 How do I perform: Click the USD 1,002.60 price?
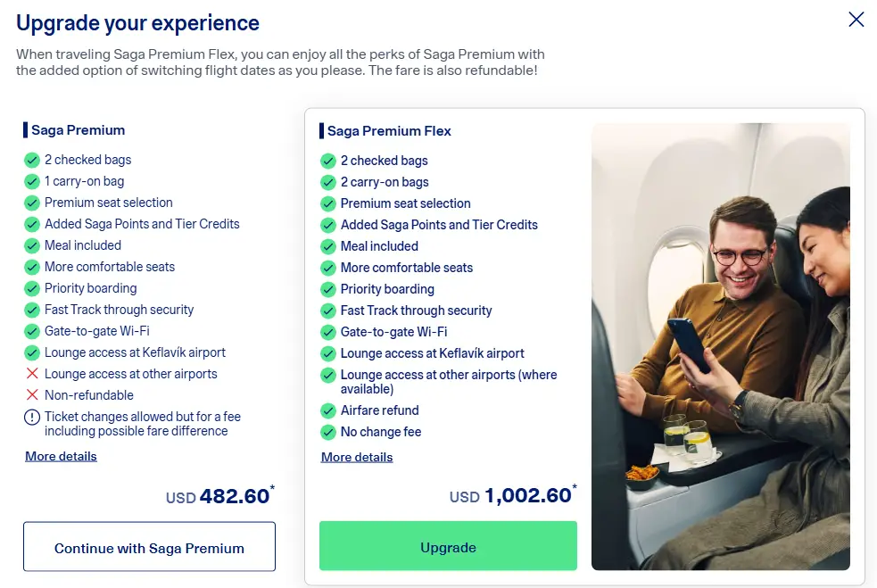[x=513, y=495]
